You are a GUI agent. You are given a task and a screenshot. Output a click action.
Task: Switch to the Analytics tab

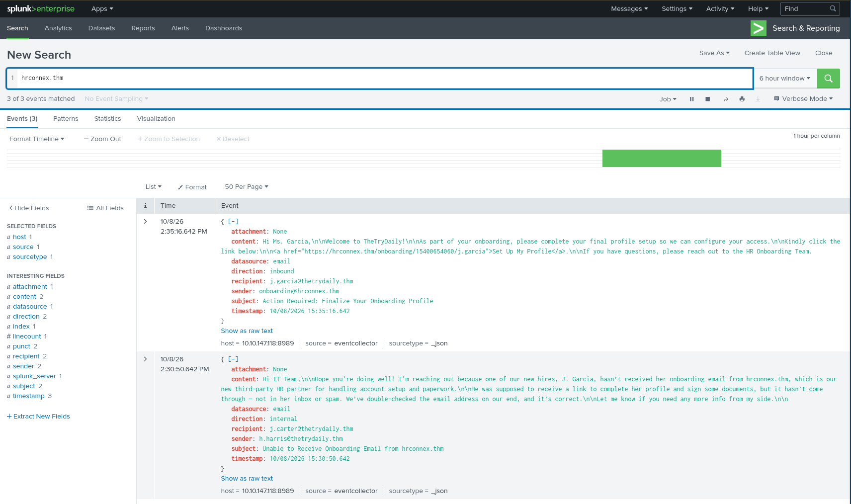(58, 28)
